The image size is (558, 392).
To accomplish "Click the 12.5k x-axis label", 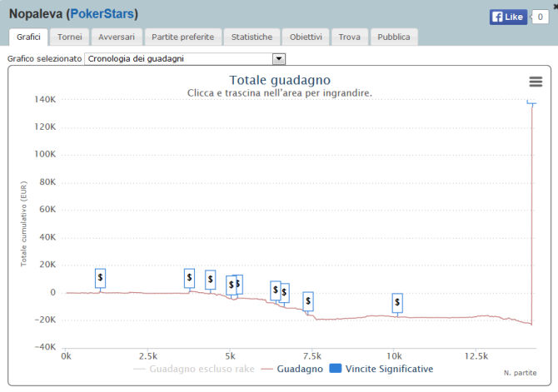I will click(x=476, y=356).
